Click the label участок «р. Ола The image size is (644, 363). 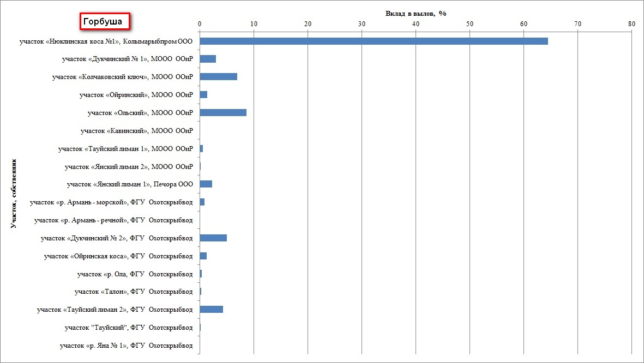point(135,274)
